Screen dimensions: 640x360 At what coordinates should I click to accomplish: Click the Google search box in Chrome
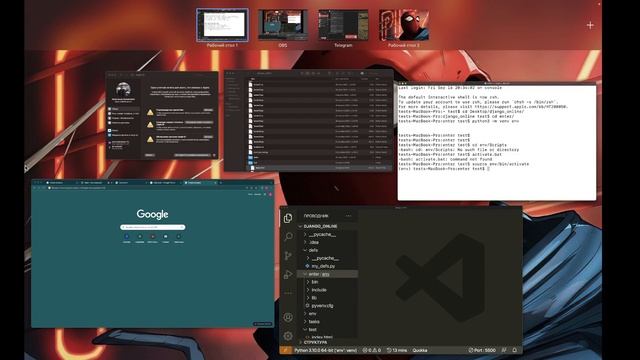click(152, 227)
